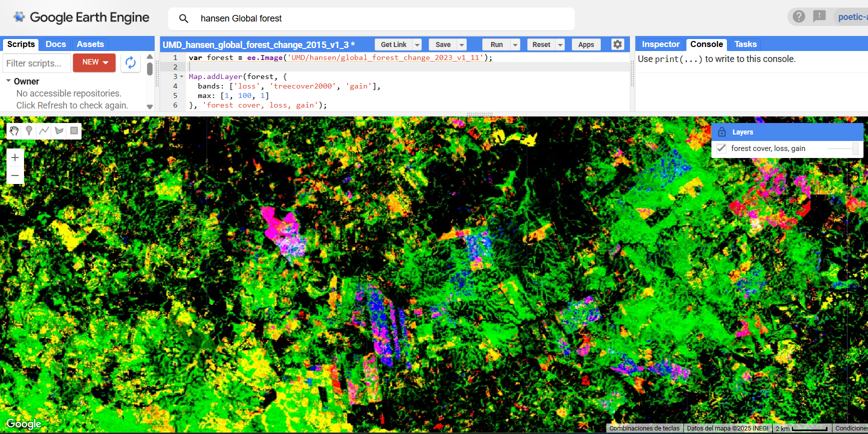The image size is (868, 434).
Task: Switch to the Assets tab
Action: 90,44
